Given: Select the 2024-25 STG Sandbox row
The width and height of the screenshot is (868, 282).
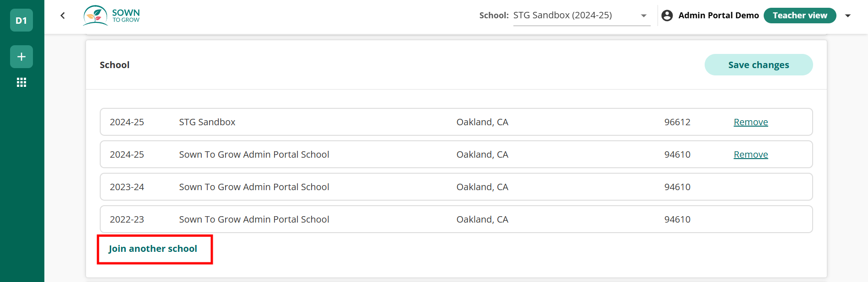Looking at the screenshot, I should (x=456, y=122).
